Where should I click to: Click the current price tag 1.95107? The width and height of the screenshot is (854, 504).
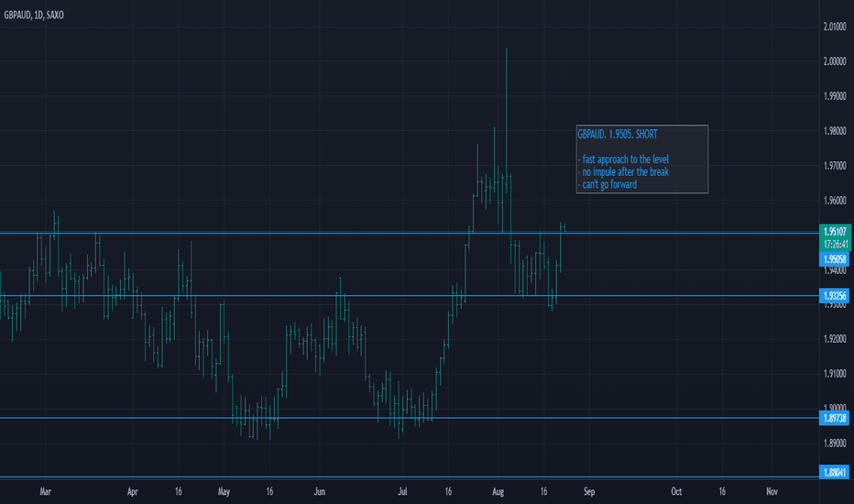(835, 232)
